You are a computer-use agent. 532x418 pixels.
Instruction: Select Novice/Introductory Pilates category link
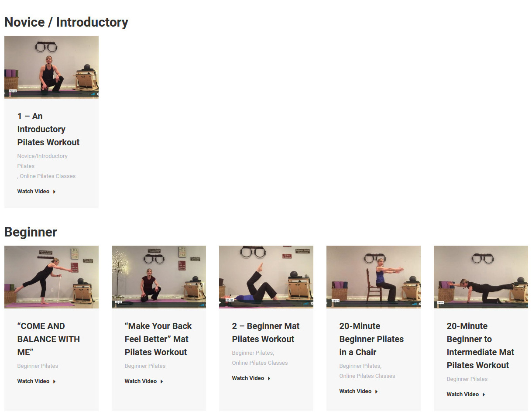click(x=42, y=161)
